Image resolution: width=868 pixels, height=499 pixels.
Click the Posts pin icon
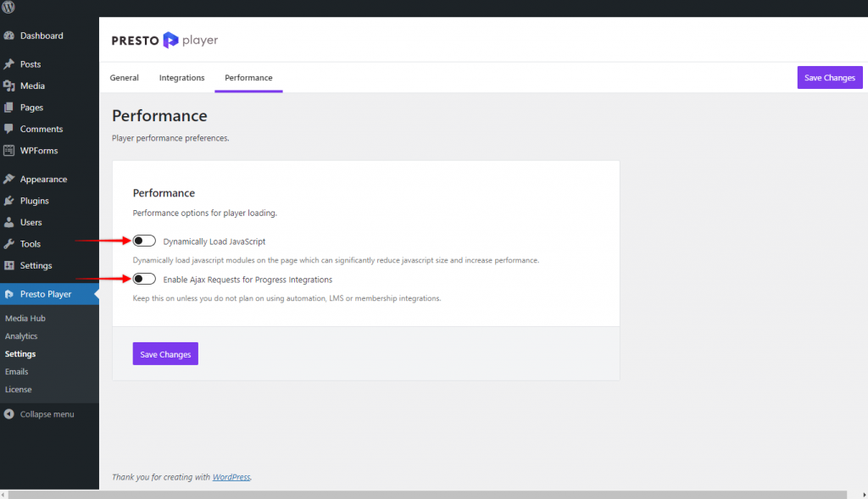pyautogui.click(x=9, y=64)
